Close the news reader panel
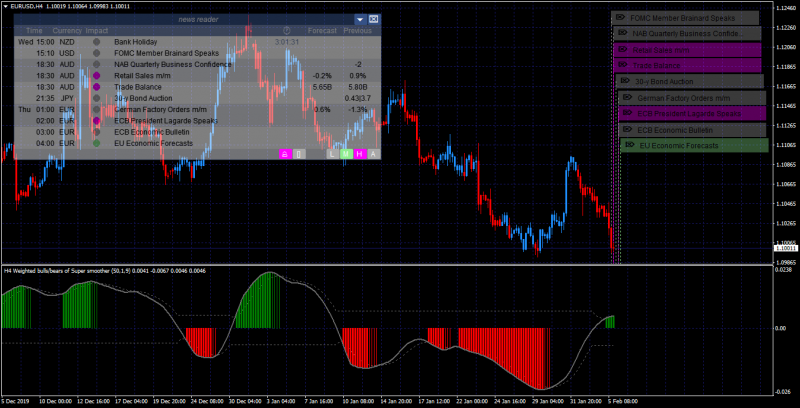Viewport: 800px width, 408px height. click(373, 19)
